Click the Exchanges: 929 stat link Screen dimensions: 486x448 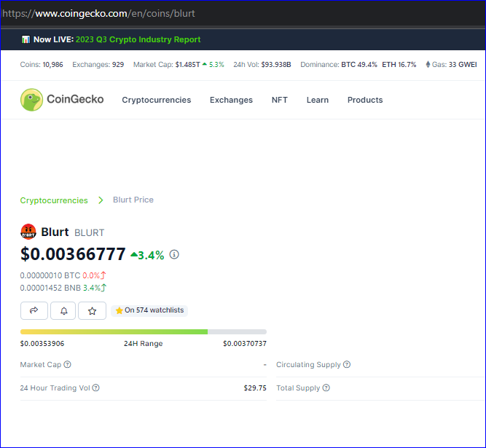click(98, 64)
